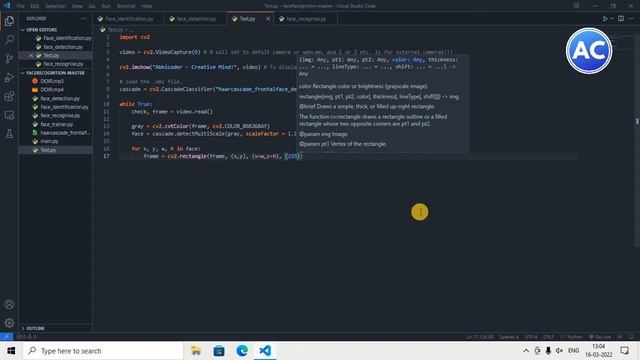640x360 pixels.
Task: Open the Extensions view
Action: [9, 96]
